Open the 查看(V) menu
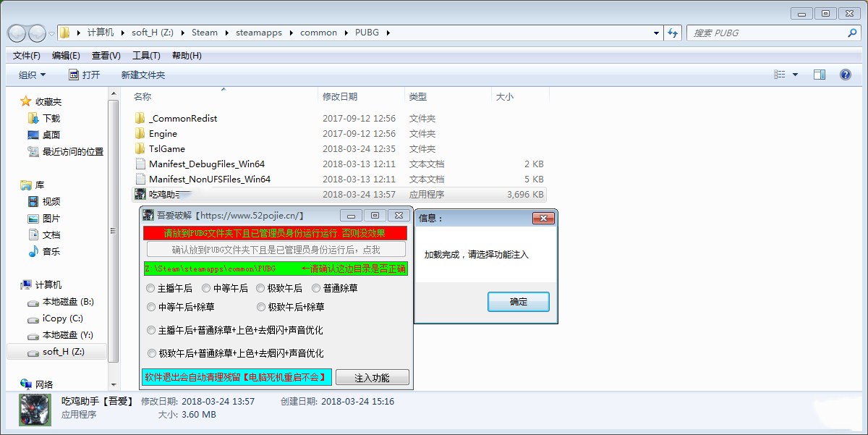 (106, 56)
